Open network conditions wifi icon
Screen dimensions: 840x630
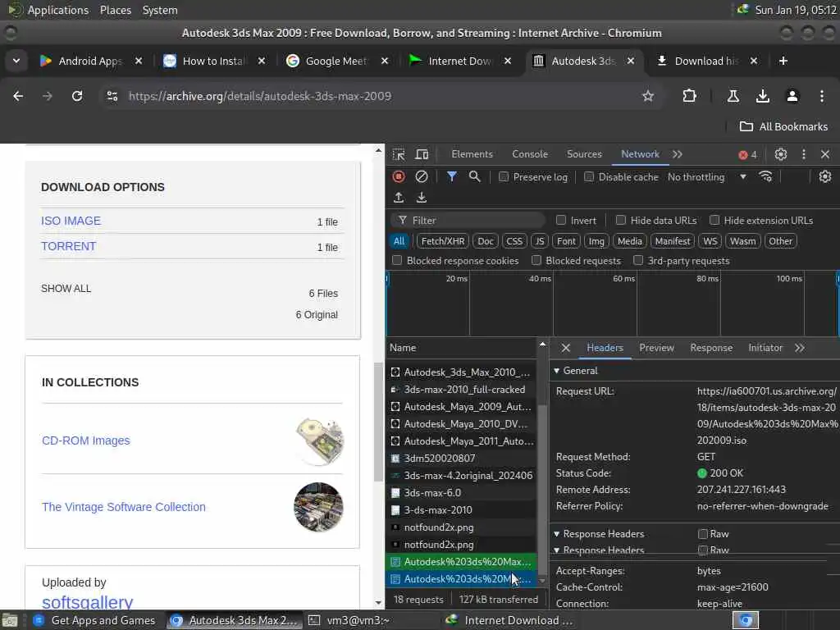766,177
